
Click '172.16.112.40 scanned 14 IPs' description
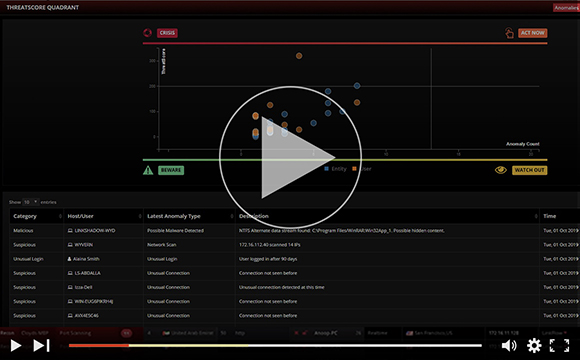[x=270, y=245]
